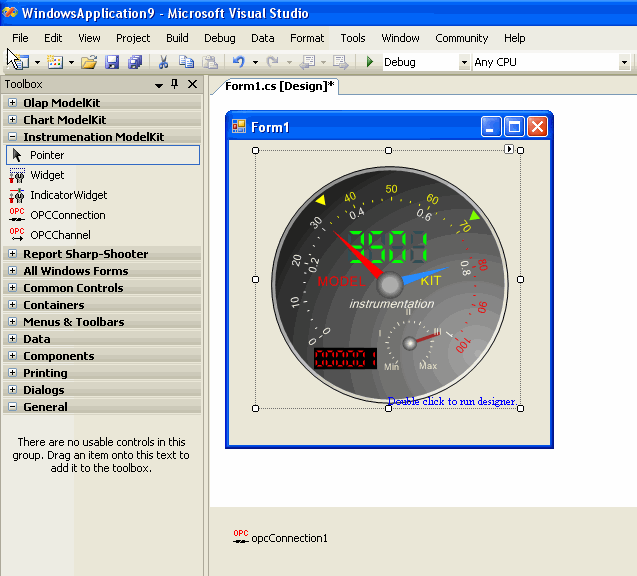
Task: Open the Tools menu
Action: click(353, 38)
